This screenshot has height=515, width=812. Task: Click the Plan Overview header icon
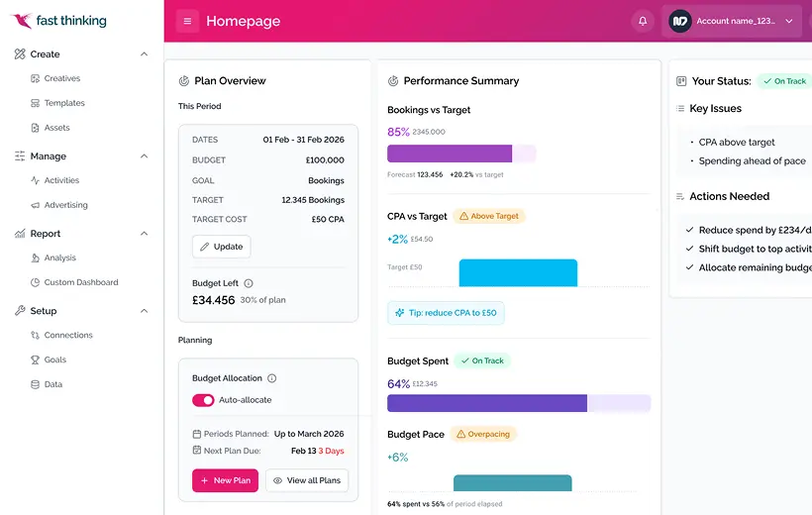[x=184, y=81]
